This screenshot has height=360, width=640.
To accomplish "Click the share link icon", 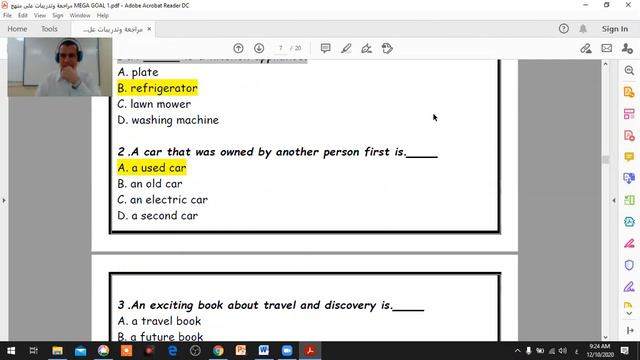I will click(x=586, y=48).
